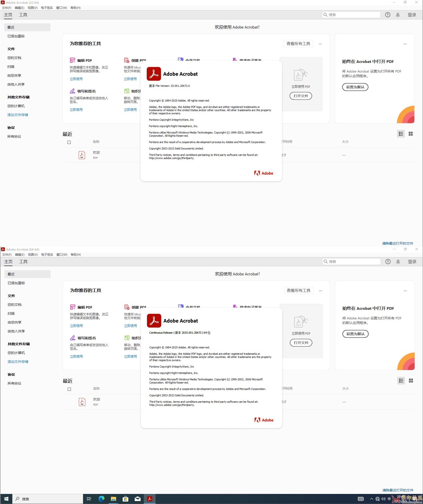The width and height of the screenshot is (423, 504).
Task: Open tools card more options (…) in 32-bit window
Action: click(320, 44)
